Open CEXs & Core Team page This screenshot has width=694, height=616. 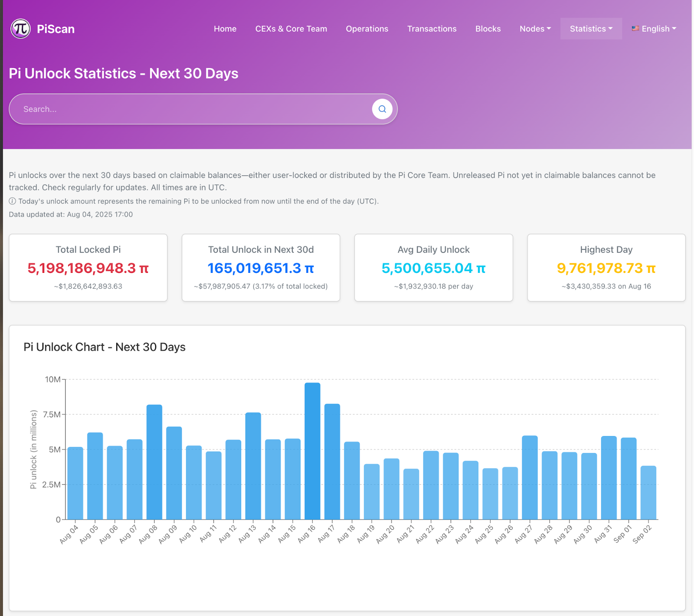pyautogui.click(x=291, y=29)
